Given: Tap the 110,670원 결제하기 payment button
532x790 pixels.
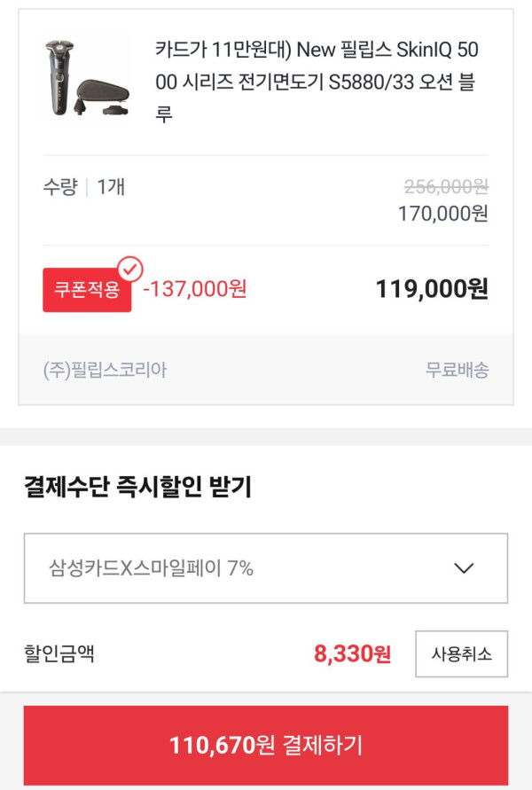Looking at the screenshot, I should 266,746.
